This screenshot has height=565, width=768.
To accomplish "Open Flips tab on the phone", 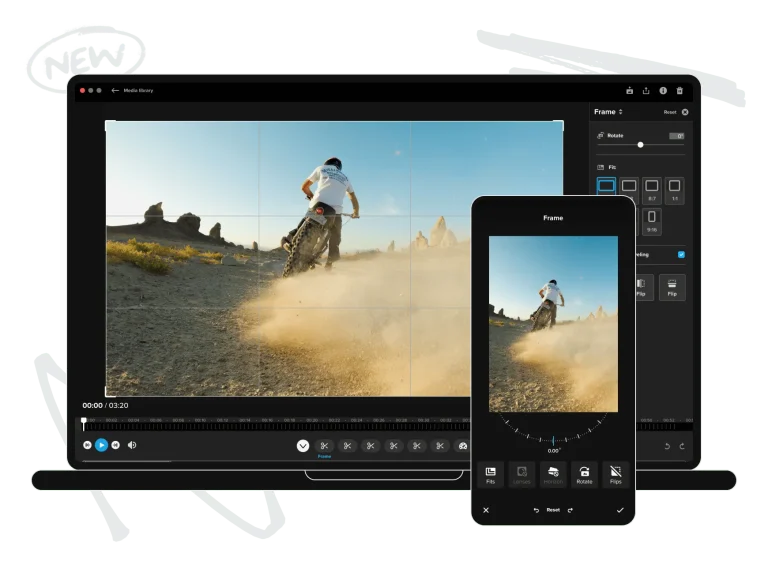I will (616, 474).
